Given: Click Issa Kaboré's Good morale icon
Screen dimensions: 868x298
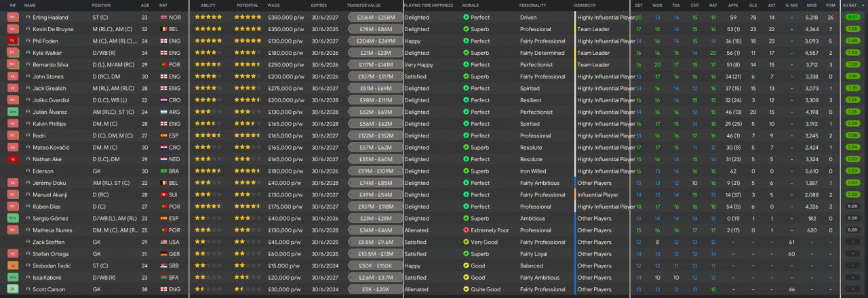Looking at the screenshot, I should pyautogui.click(x=465, y=278).
